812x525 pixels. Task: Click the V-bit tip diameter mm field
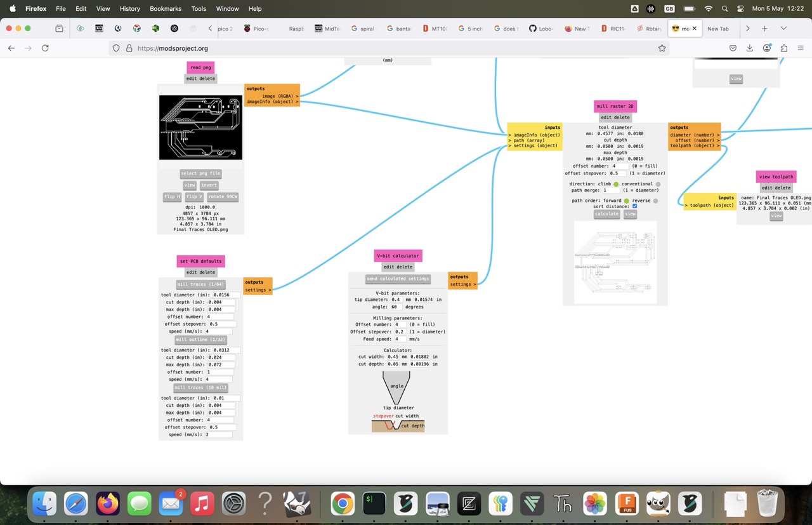396,300
